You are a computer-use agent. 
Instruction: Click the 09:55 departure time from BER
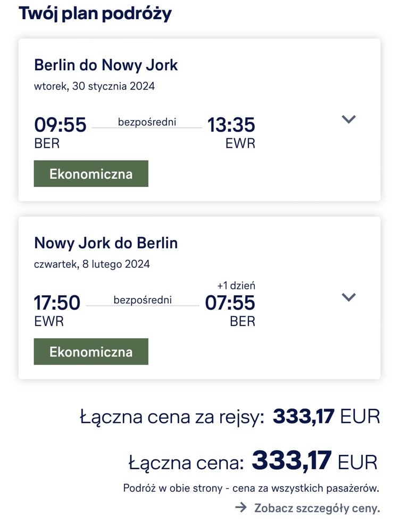pos(61,124)
